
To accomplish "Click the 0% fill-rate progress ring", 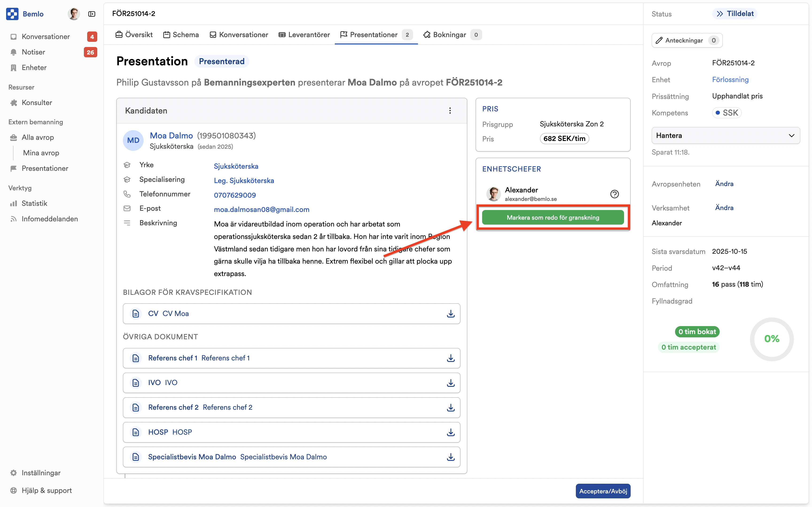I will point(772,339).
